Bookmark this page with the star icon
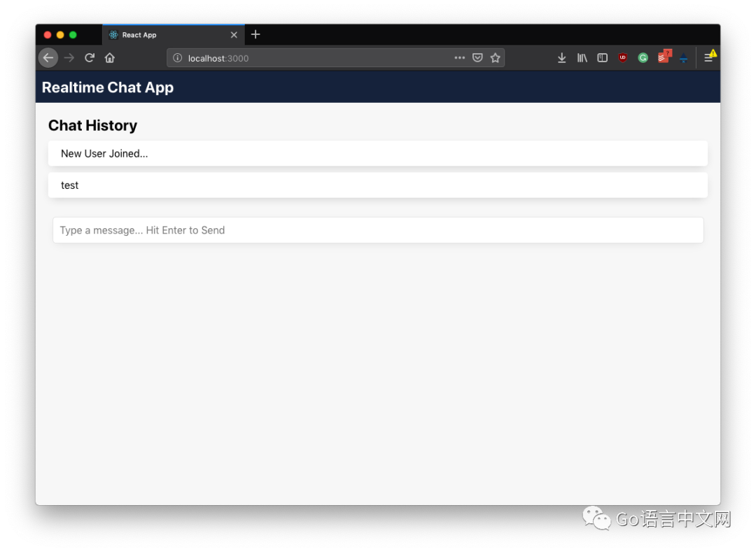This screenshot has width=756, height=552. (495, 58)
